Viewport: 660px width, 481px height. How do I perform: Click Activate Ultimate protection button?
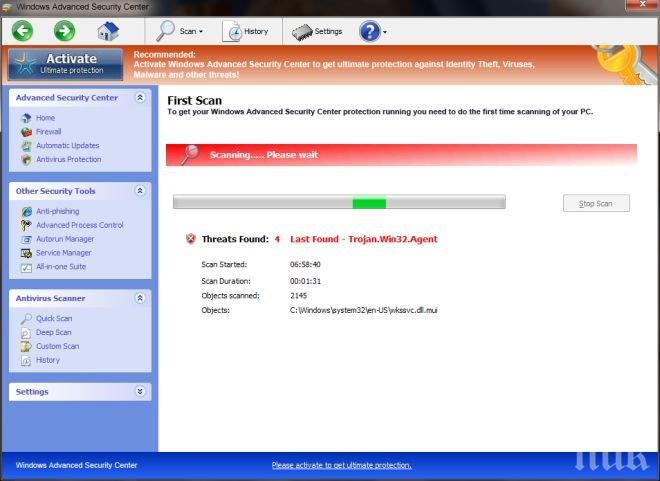66,64
